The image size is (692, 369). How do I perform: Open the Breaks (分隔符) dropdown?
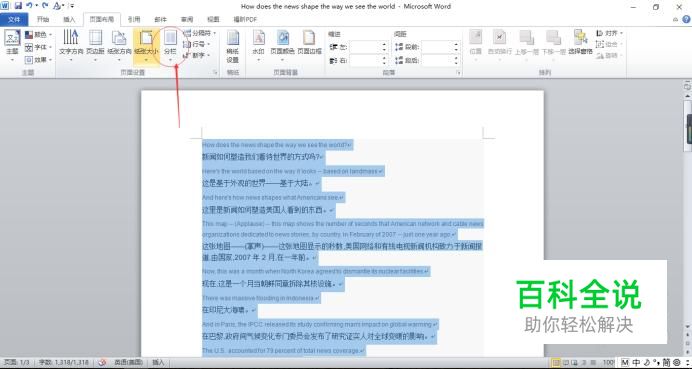point(199,33)
